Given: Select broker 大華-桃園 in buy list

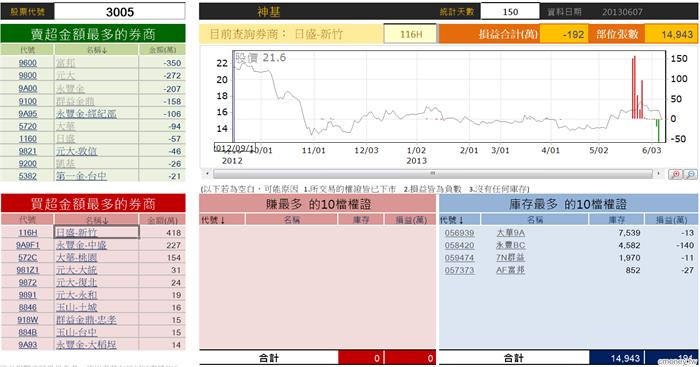Looking at the screenshot, I should (76, 257).
